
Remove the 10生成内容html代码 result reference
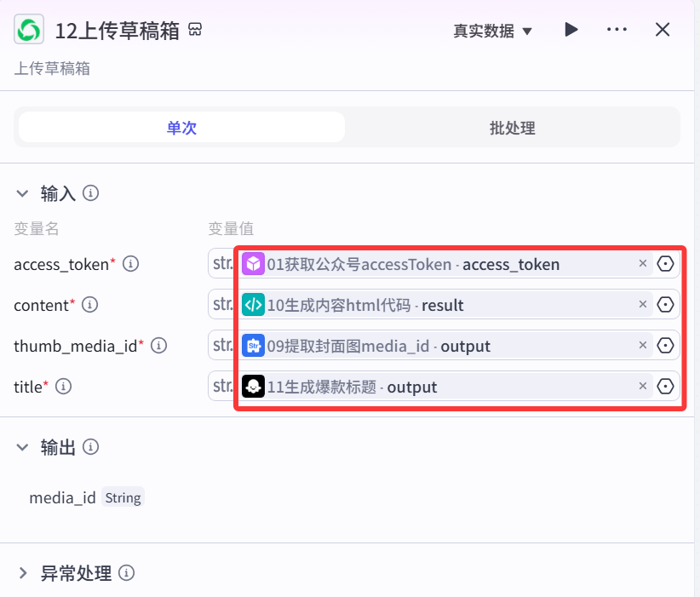pos(643,305)
